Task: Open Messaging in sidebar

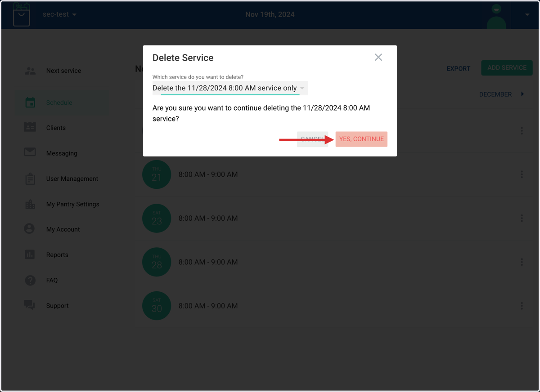Action: click(x=62, y=153)
